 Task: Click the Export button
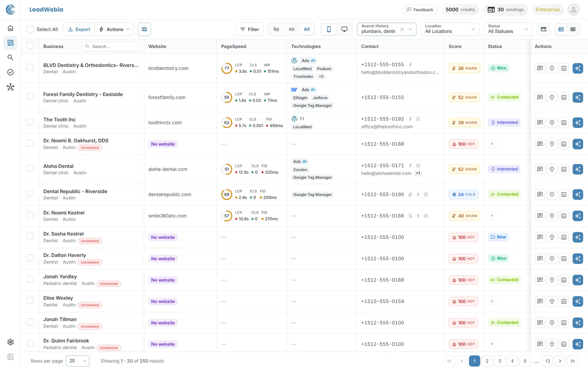click(79, 29)
